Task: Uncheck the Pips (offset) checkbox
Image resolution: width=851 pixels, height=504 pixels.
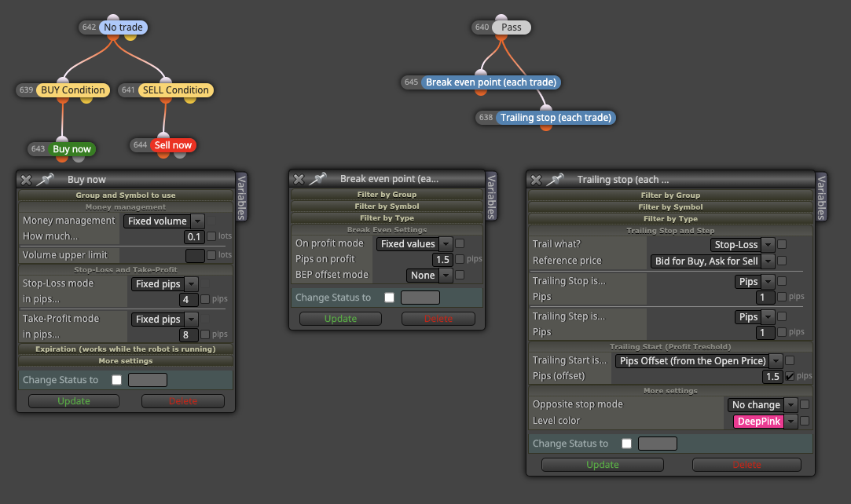Action: (790, 376)
